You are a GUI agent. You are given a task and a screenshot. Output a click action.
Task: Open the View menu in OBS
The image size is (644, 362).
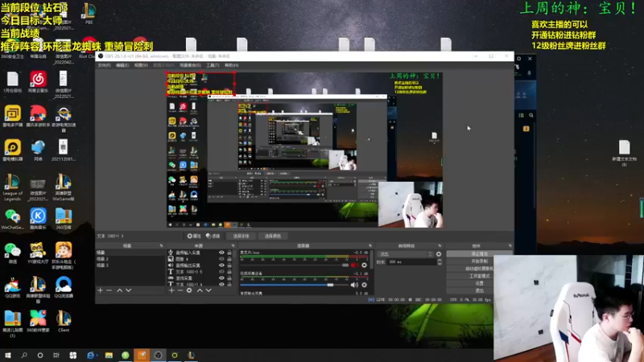click(141, 65)
